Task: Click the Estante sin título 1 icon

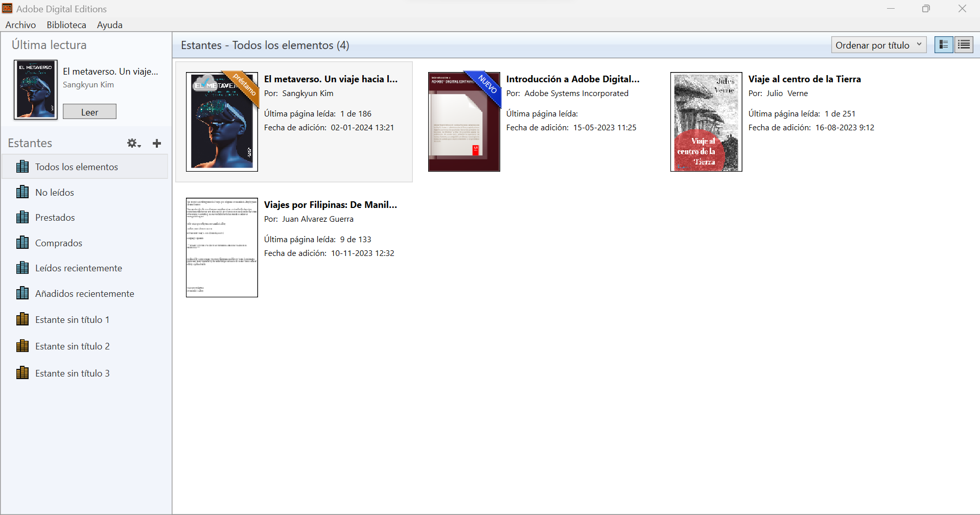Action: [22, 319]
